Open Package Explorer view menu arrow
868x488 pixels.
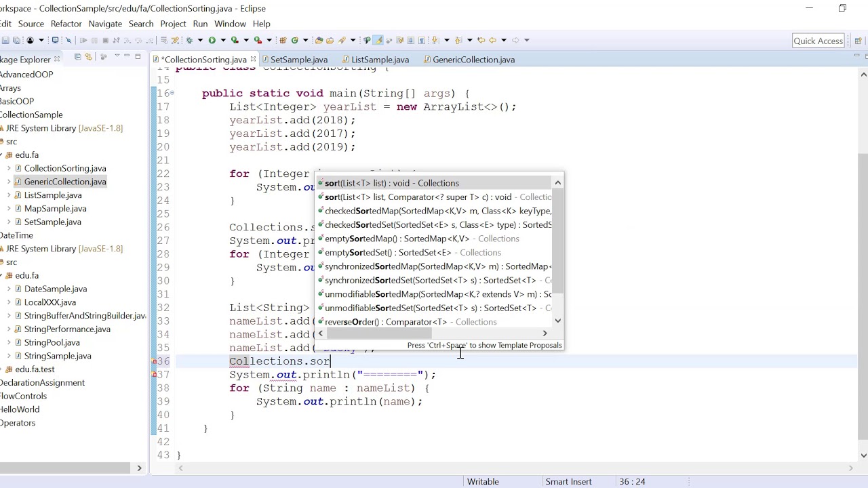(x=117, y=56)
